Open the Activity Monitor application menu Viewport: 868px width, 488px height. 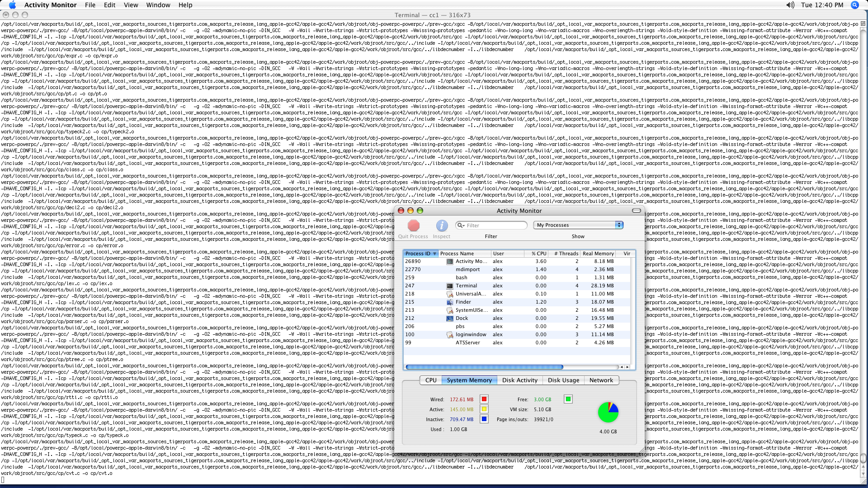pyautogui.click(x=50, y=5)
